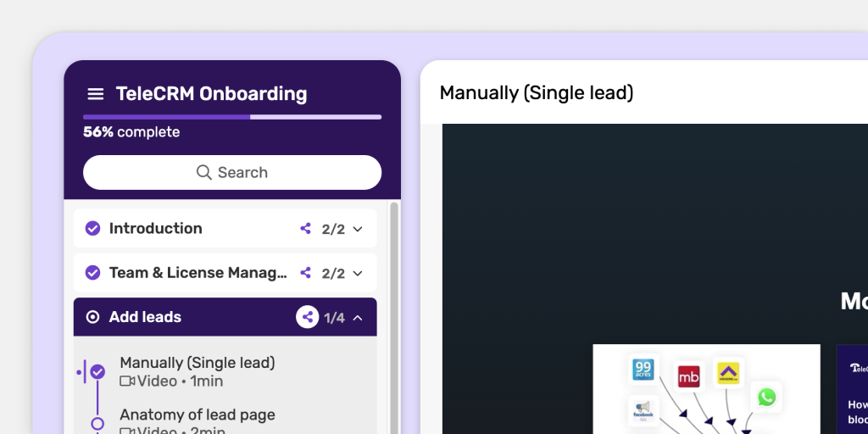Open the Team & License Management row
The height and width of the screenshot is (434, 868).
225,272
